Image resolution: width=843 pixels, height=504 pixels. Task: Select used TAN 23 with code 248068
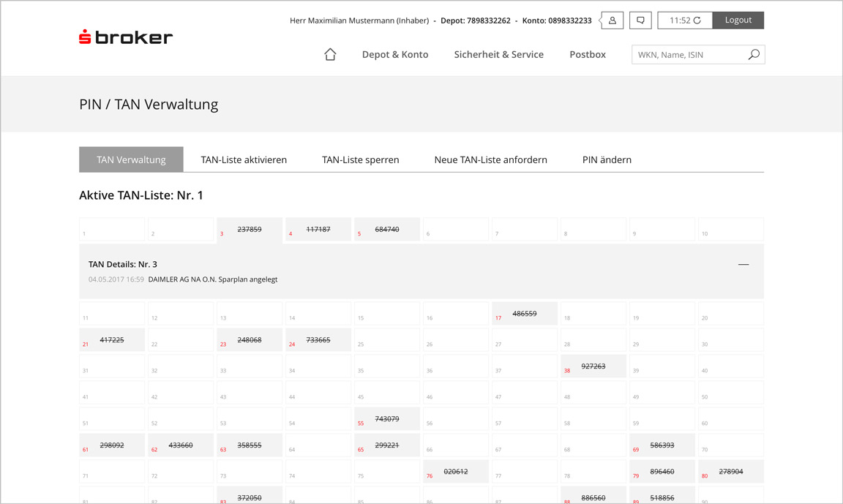click(250, 340)
